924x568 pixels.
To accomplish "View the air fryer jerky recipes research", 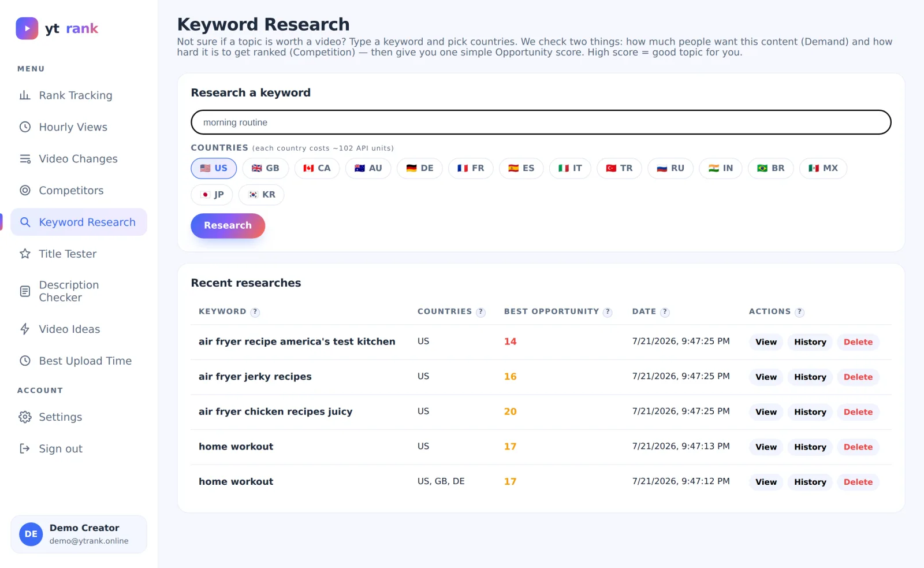I will point(766,377).
